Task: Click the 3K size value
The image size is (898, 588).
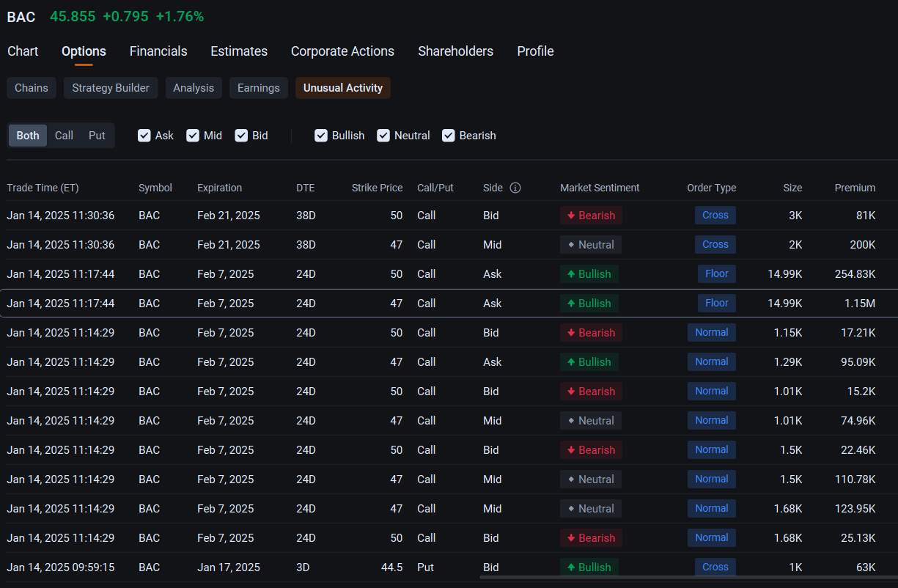Action: click(x=795, y=216)
